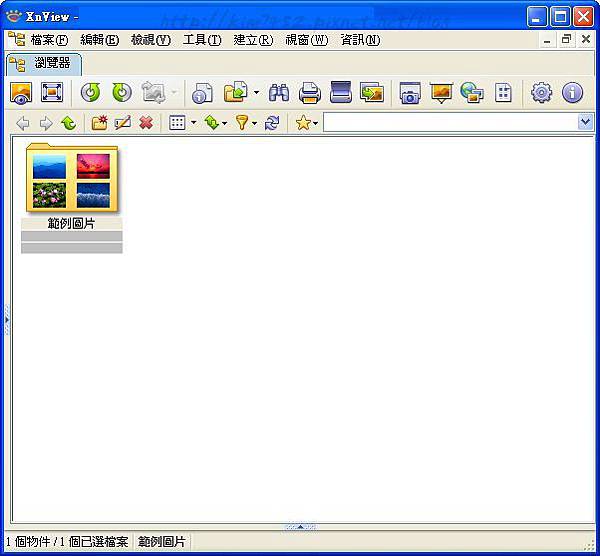Click the green sort arrows icon

tap(212, 123)
